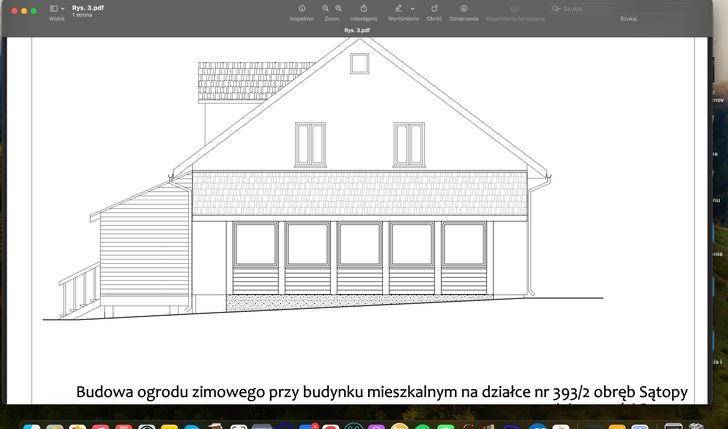728x429 pixels.
Task: Click the green fullscreen window button
Action: click(x=34, y=11)
